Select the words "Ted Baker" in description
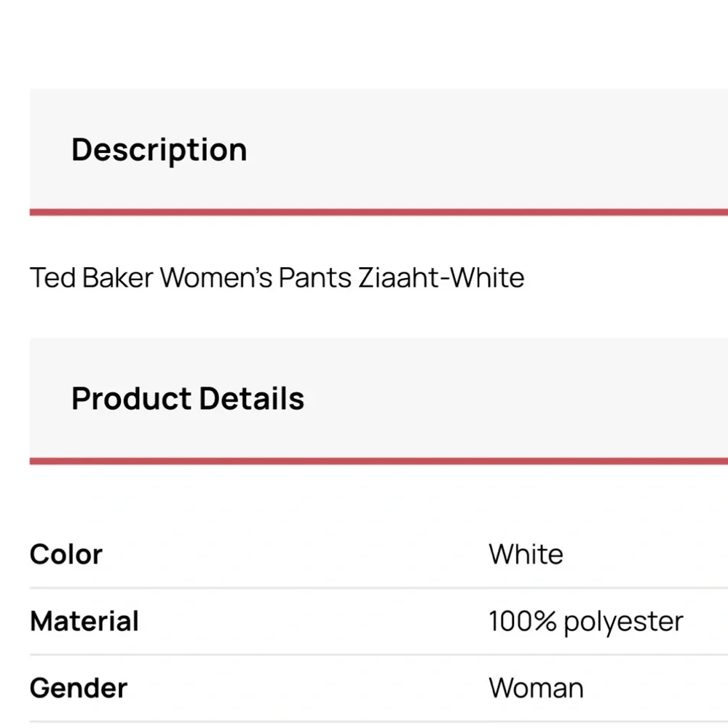Image resolution: width=728 pixels, height=728 pixels. pyautogui.click(x=92, y=277)
